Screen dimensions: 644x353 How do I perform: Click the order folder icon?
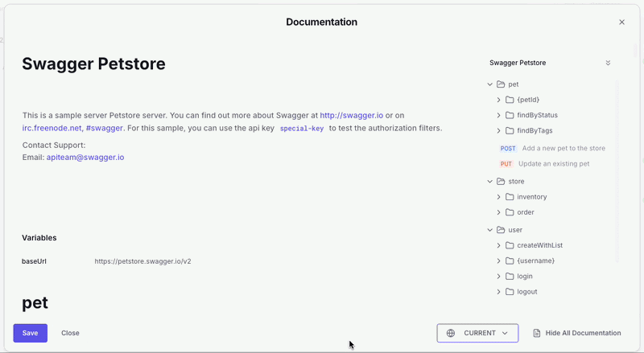(510, 212)
